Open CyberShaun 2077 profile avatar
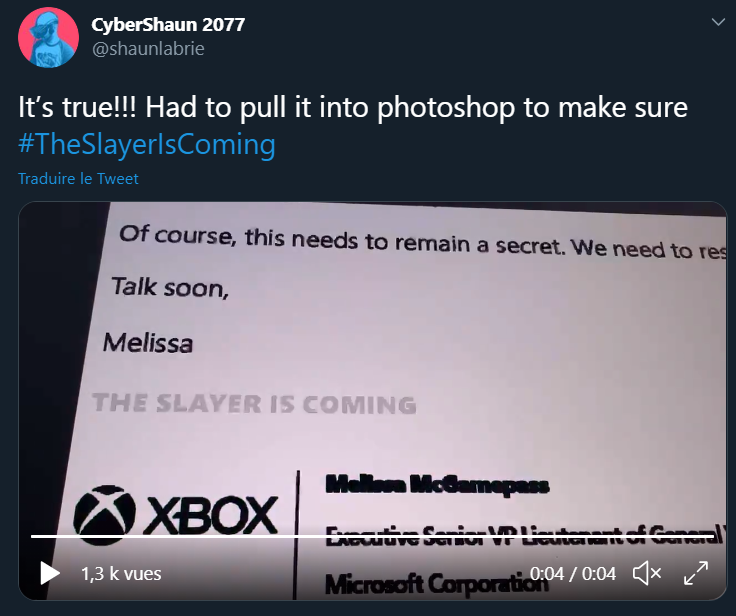 point(48,37)
